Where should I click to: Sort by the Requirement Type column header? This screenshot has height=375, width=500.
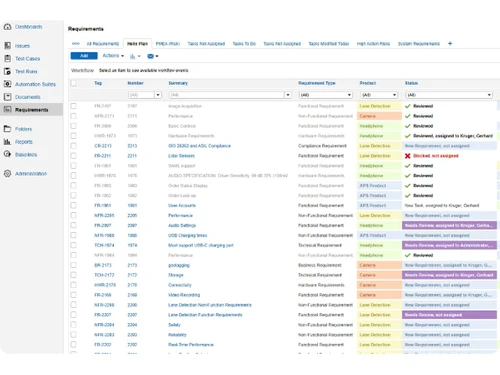[x=317, y=83]
